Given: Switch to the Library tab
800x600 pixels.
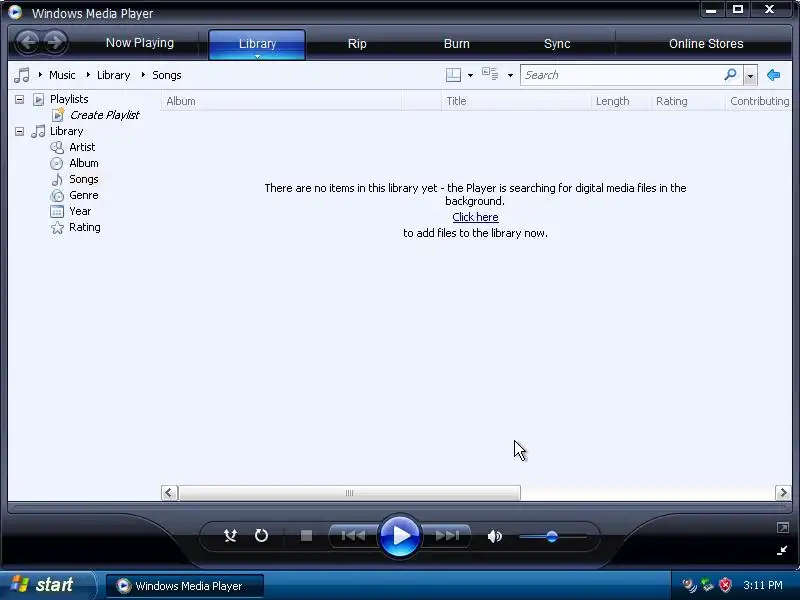Looking at the screenshot, I should point(257,44).
